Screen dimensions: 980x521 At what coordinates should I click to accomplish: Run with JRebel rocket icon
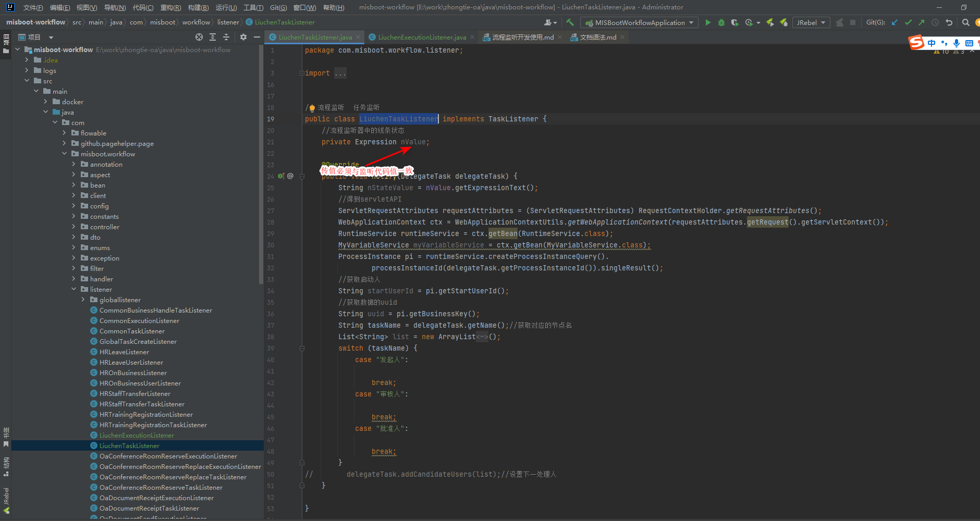click(770, 22)
